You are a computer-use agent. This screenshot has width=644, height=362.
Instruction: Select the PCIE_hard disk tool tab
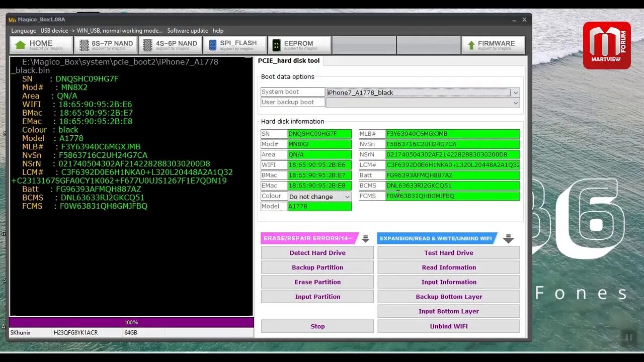[x=289, y=61]
